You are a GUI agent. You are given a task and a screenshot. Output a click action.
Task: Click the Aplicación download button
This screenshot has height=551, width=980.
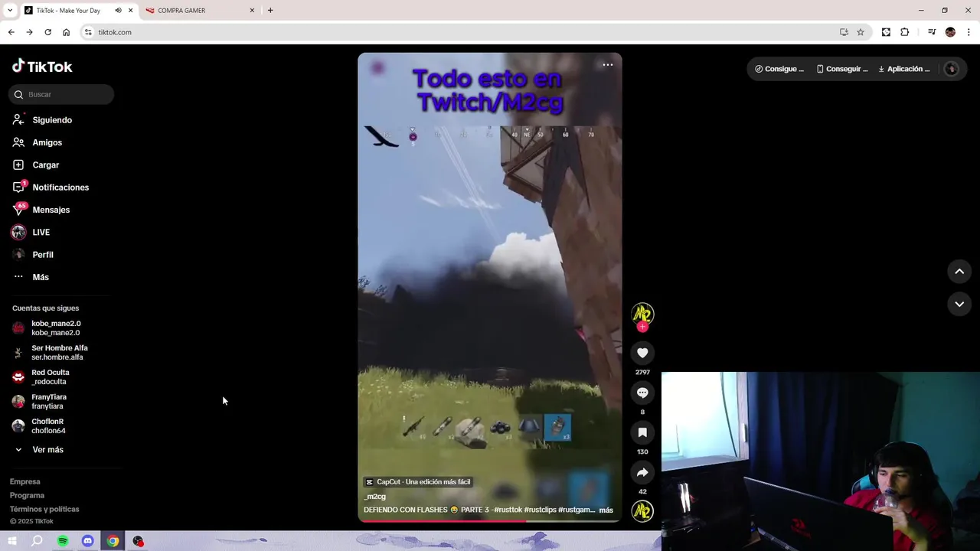click(x=903, y=69)
